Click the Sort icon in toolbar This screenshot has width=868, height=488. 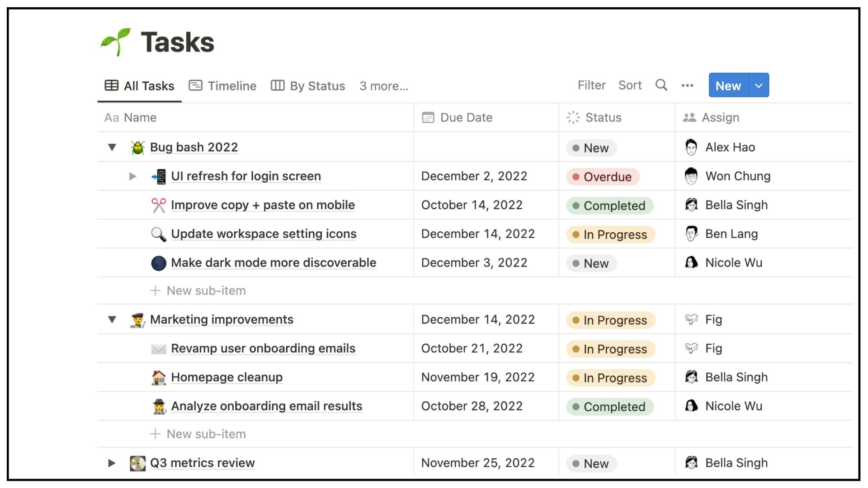[x=630, y=86]
